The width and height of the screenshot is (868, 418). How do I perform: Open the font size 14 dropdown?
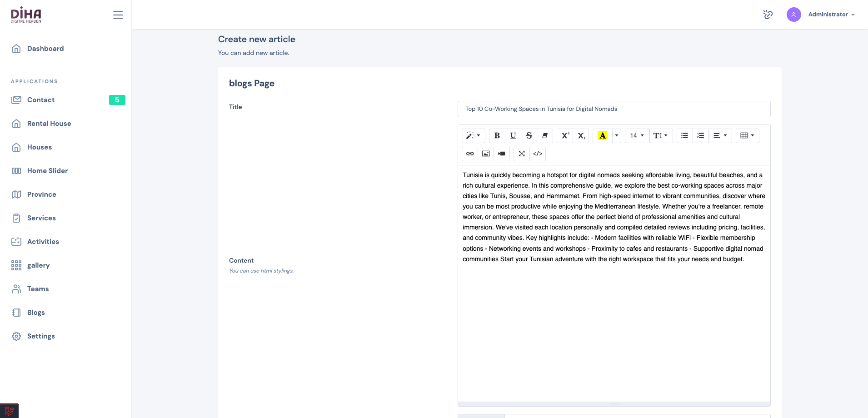637,135
